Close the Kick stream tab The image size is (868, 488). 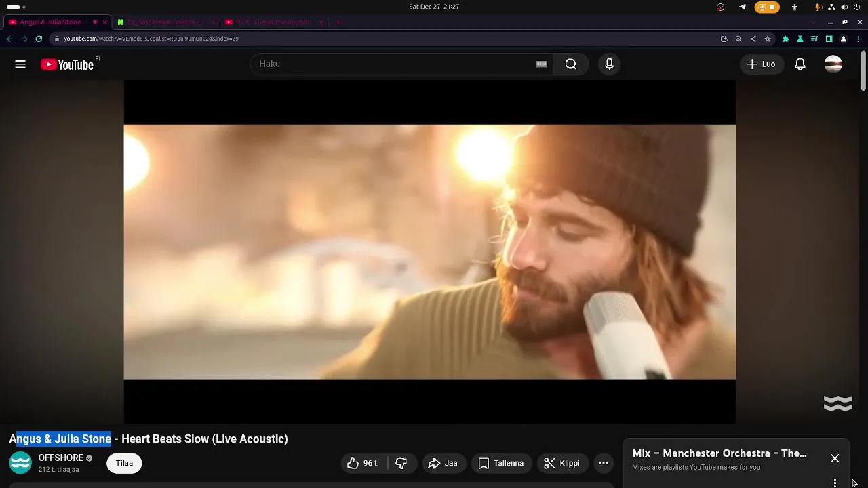(x=212, y=22)
